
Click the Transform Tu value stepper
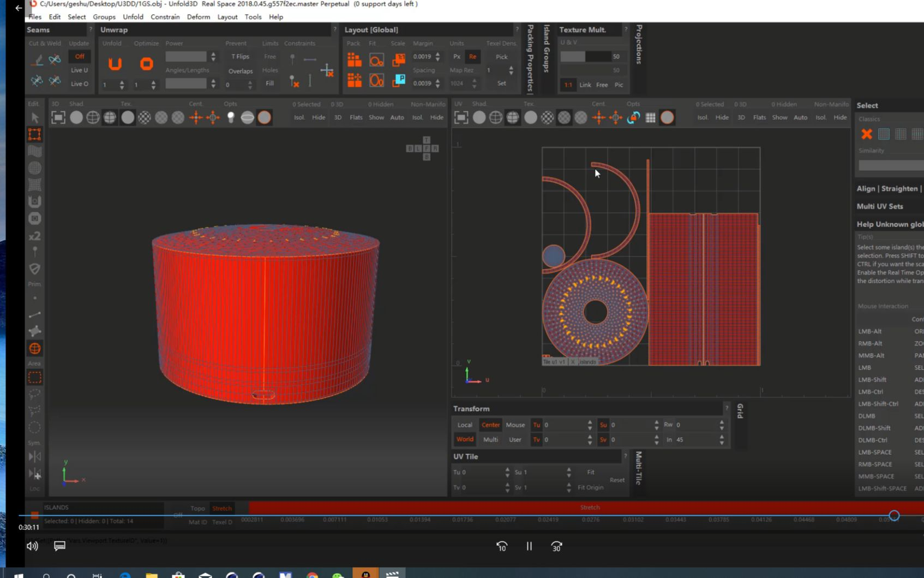click(x=590, y=425)
